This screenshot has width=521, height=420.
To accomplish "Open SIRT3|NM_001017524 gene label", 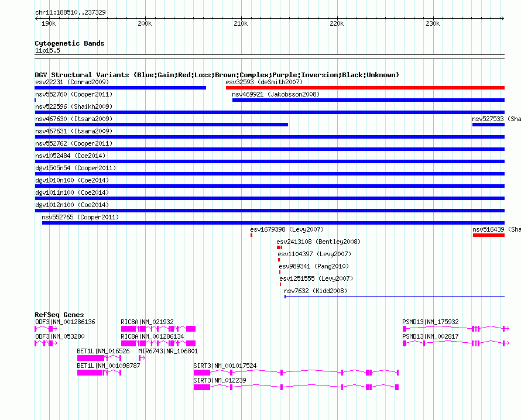I will pyautogui.click(x=225, y=366).
